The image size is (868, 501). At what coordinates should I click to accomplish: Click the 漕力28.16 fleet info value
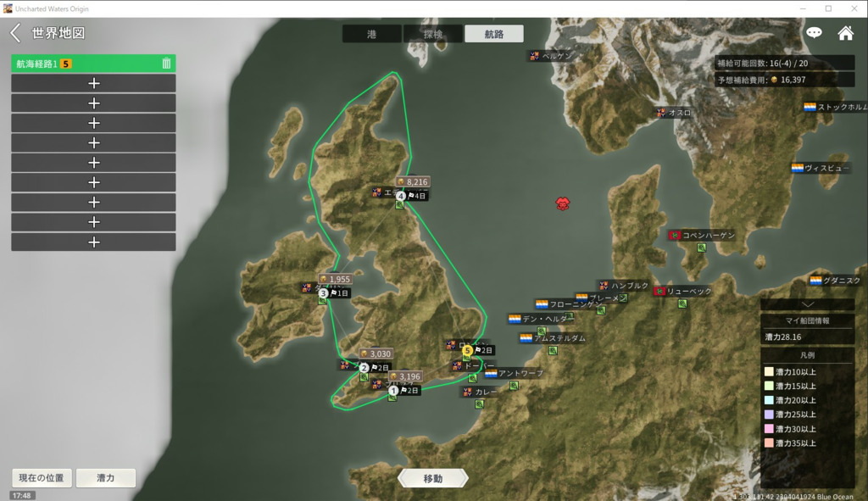click(808, 337)
